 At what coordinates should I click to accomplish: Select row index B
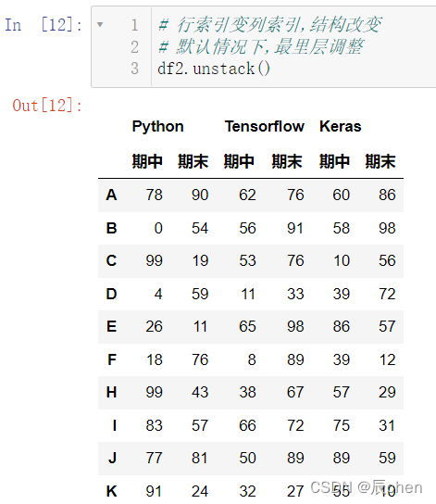pyautogui.click(x=111, y=228)
